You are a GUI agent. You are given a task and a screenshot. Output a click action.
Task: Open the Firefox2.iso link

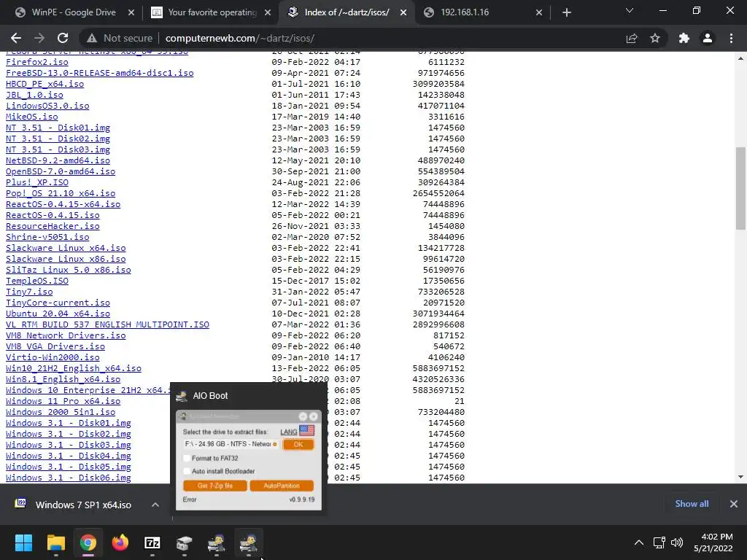coord(36,62)
